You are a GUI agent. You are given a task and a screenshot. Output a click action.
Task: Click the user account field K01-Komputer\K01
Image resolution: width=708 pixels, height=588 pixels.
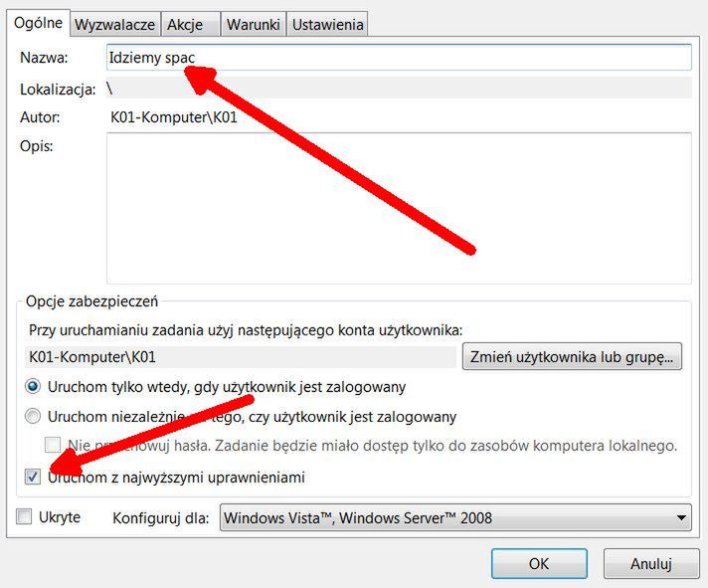241,357
